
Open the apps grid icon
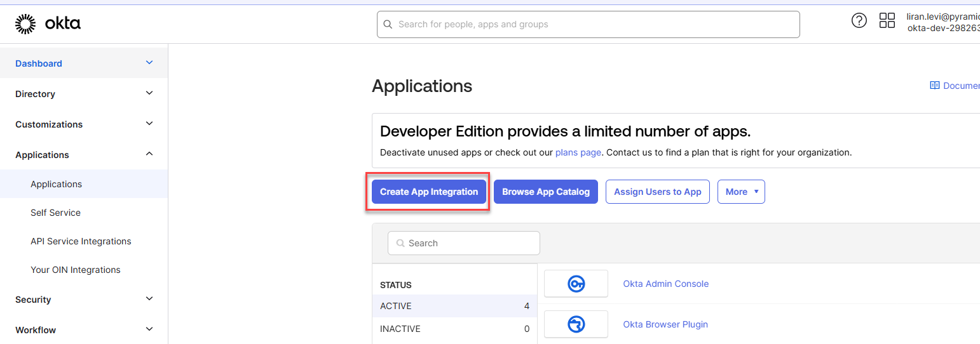887,20
